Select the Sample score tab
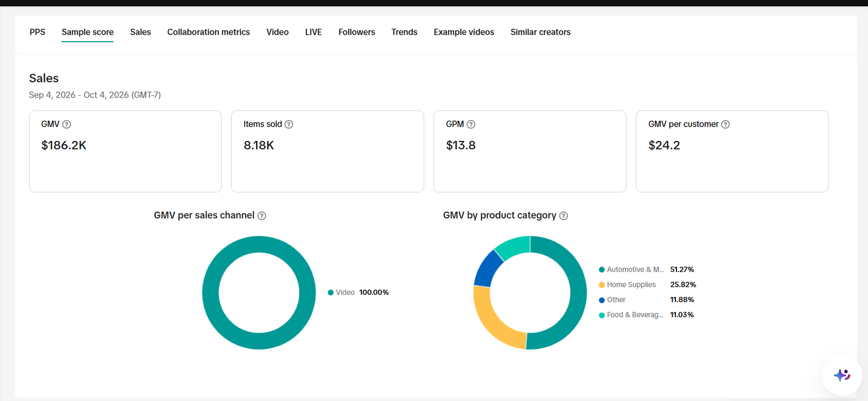The width and height of the screenshot is (868, 401). click(x=87, y=32)
